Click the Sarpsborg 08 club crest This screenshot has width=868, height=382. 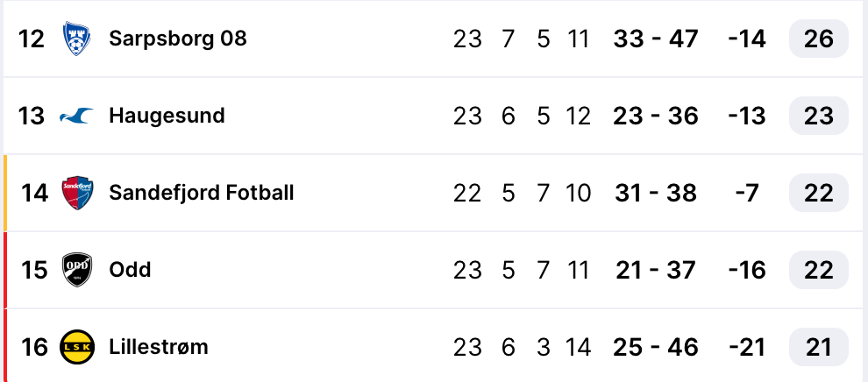(x=77, y=39)
